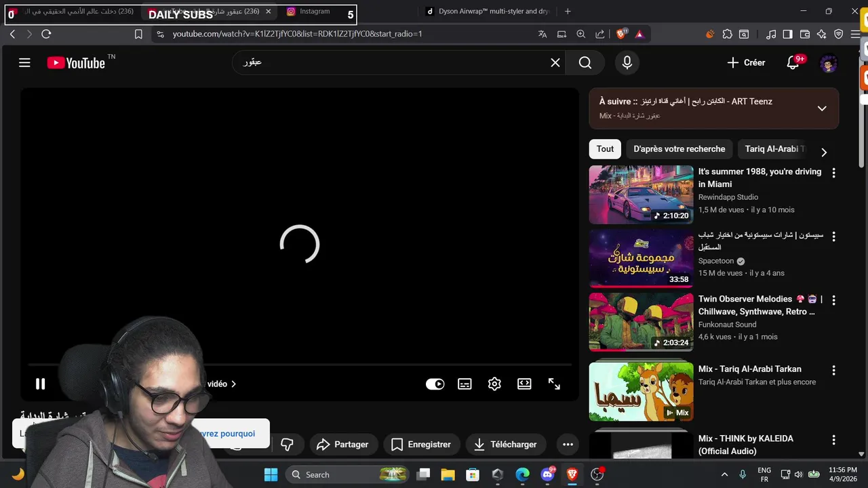
Task: Reload the page
Action: (46, 34)
